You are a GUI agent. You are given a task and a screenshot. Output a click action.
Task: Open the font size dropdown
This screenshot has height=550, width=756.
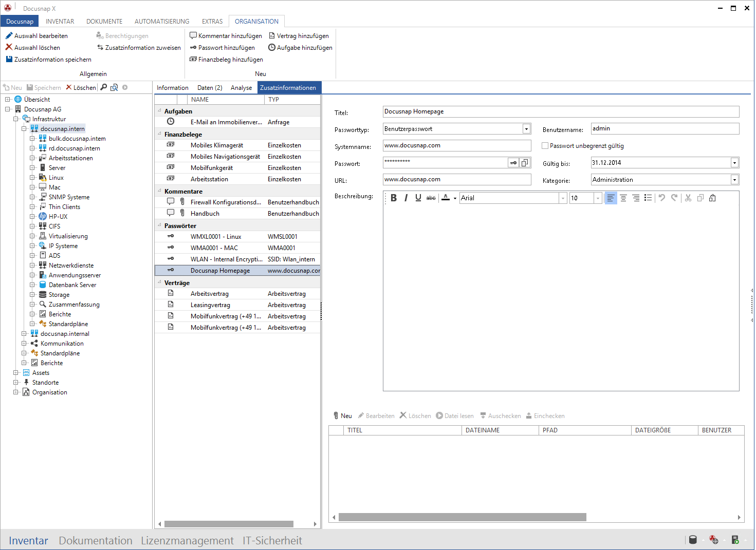[598, 198]
